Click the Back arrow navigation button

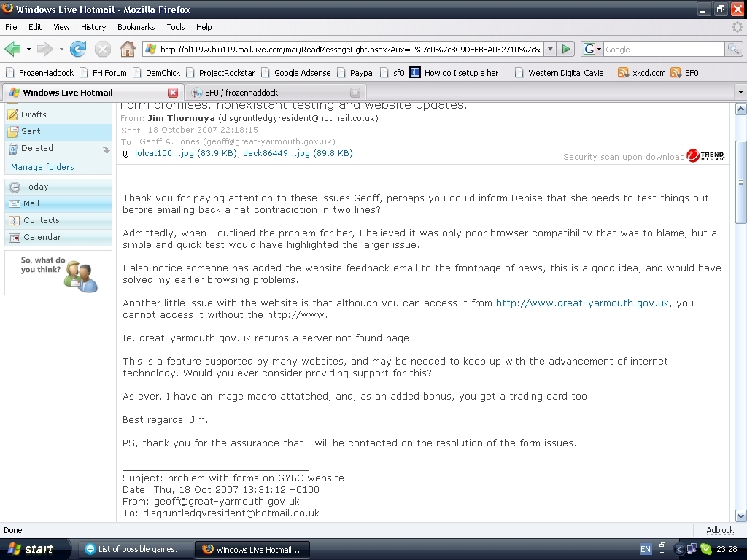[x=12, y=49]
